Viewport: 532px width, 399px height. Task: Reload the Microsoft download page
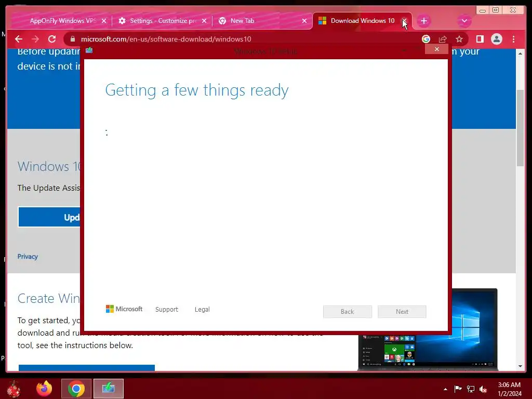[52, 39]
